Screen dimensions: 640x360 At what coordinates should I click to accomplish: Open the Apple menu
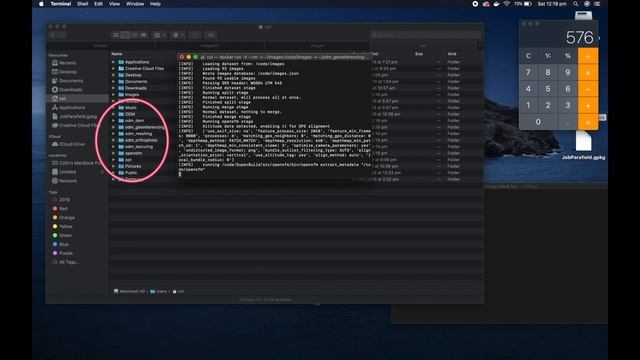tap(41, 4)
